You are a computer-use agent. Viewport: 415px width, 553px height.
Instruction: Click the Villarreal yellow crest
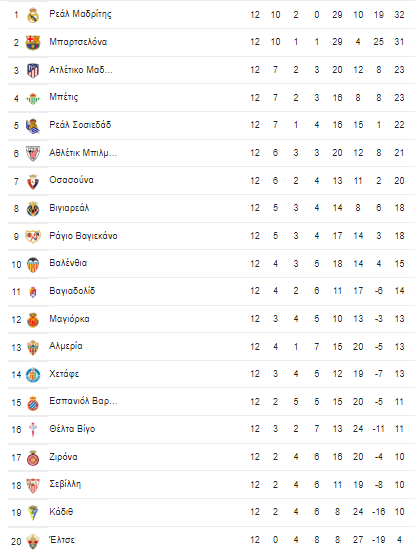point(33,209)
